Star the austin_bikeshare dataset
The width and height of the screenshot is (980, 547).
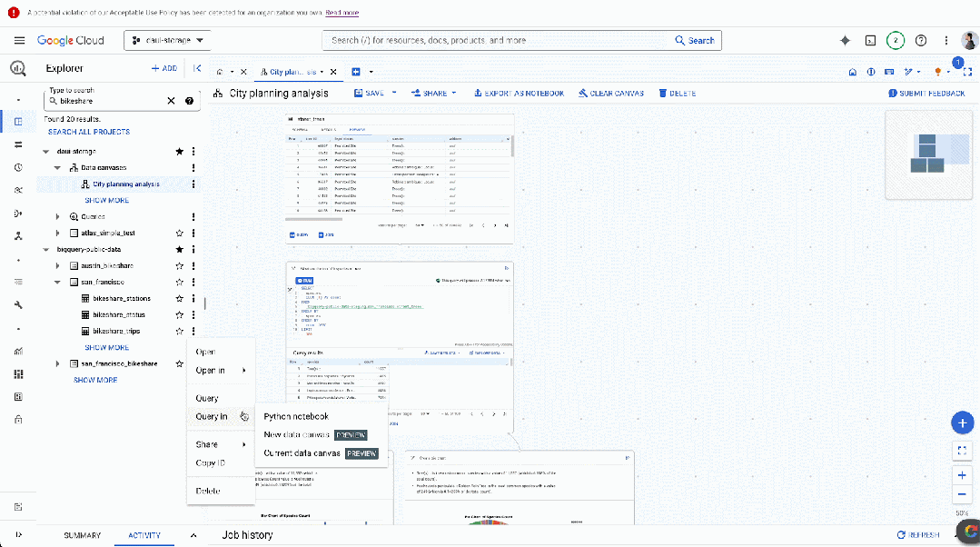click(x=179, y=265)
